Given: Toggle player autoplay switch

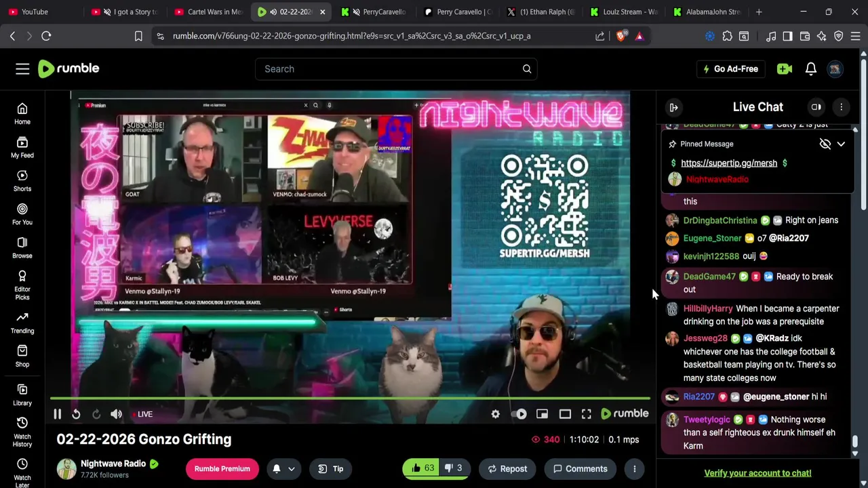Looking at the screenshot, I should click(521, 414).
